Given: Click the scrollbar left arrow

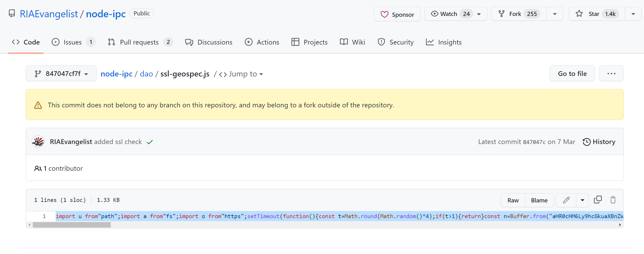Looking at the screenshot, I should click(29, 225).
